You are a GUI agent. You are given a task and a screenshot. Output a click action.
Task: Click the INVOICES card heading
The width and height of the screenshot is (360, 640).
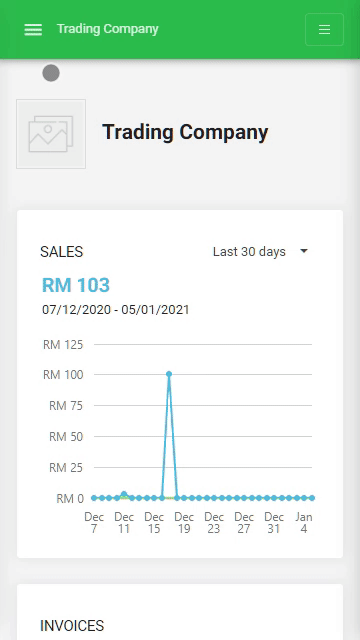coord(72,626)
